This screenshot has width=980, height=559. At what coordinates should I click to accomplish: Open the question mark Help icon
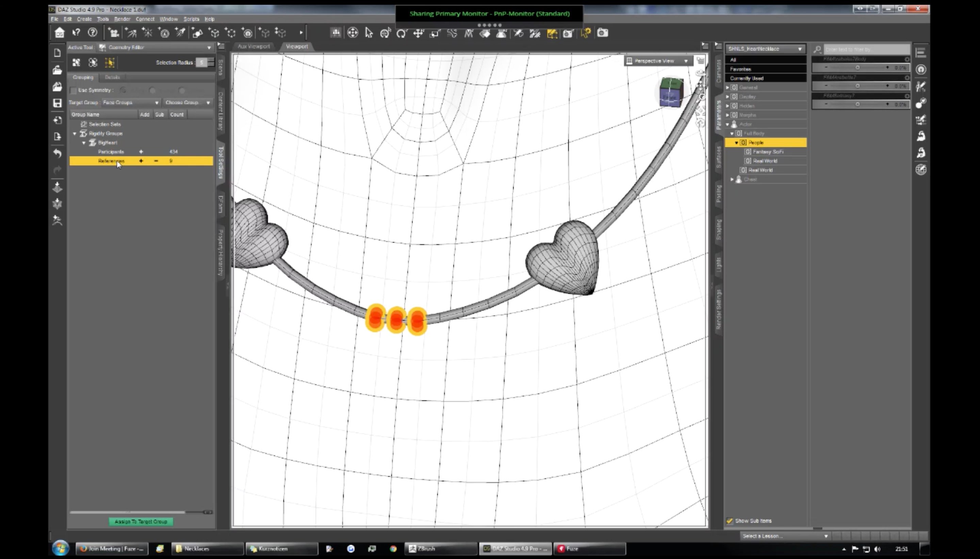[93, 33]
